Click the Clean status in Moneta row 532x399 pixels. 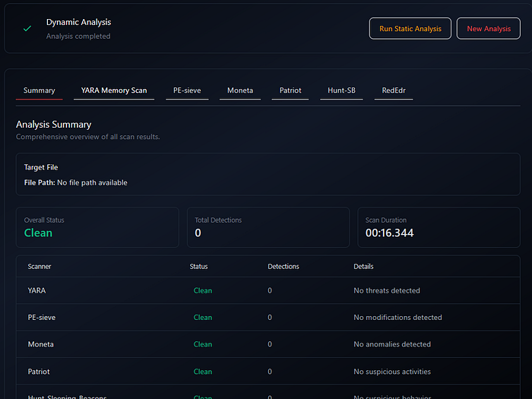point(203,344)
